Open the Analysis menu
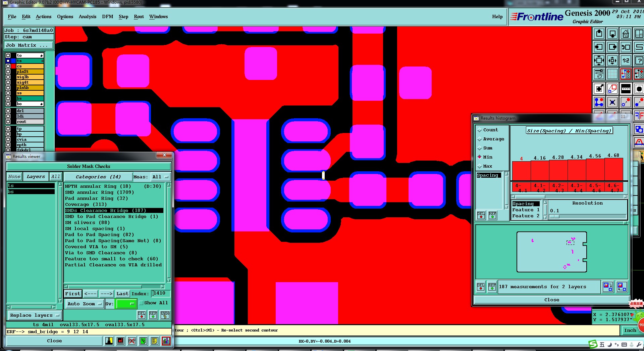 (x=88, y=17)
